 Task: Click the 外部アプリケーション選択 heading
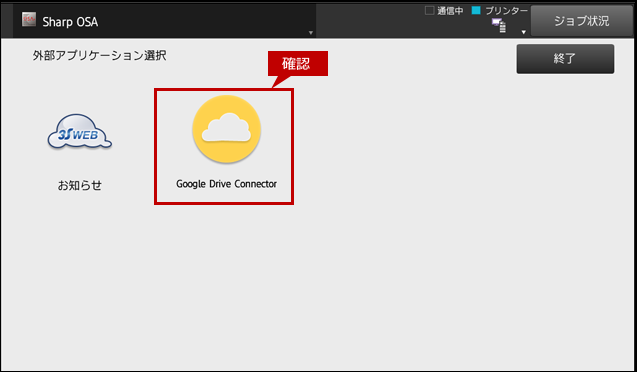(x=100, y=56)
